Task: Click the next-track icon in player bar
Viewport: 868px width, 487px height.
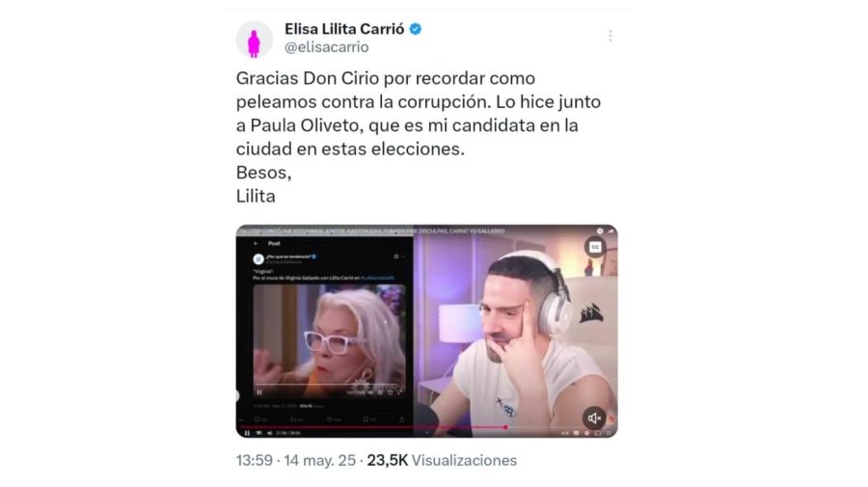Action: pyautogui.click(x=258, y=433)
